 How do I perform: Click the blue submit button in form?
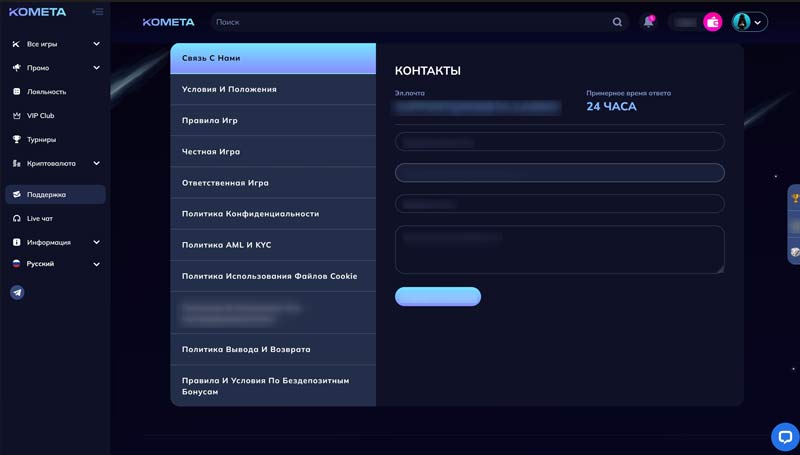click(x=438, y=296)
